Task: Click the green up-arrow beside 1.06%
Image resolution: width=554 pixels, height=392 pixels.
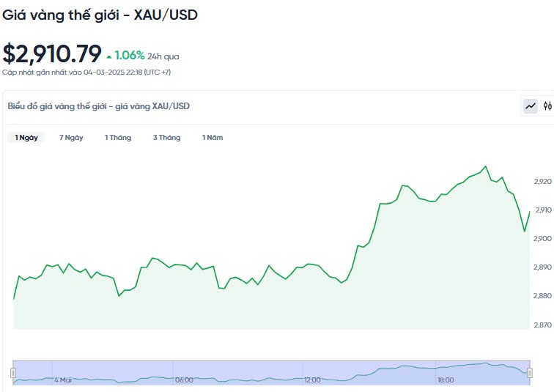Action: (x=109, y=56)
